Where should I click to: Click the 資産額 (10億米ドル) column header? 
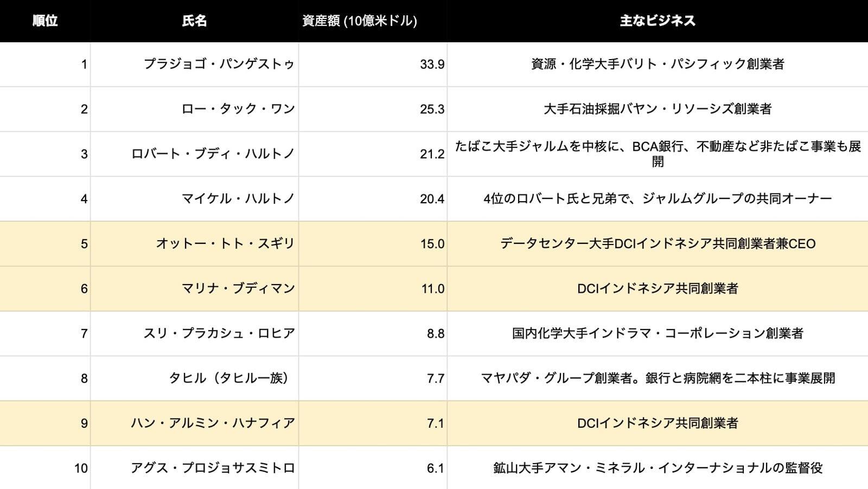point(360,21)
